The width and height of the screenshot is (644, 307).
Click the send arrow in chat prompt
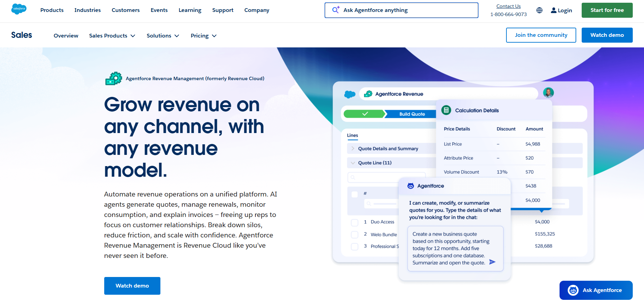point(492,262)
